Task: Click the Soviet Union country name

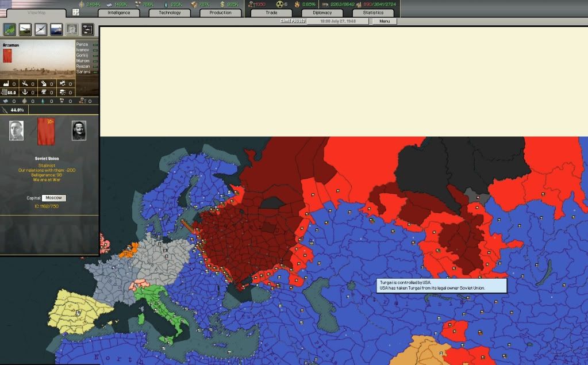Action: click(x=47, y=159)
